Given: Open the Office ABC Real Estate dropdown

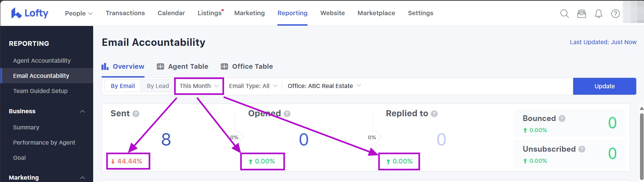Looking at the screenshot, I should point(324,86).
